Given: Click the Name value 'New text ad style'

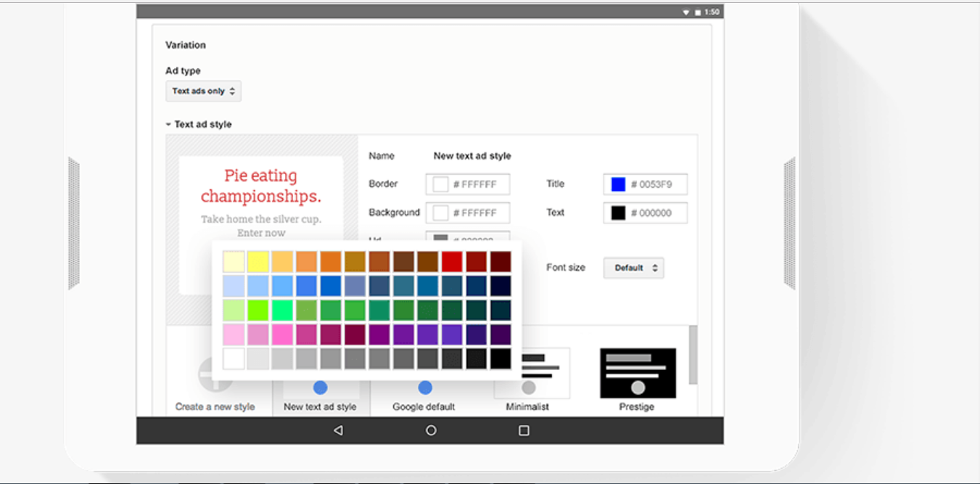Looking at the screenshot, I should coord(472,156).
